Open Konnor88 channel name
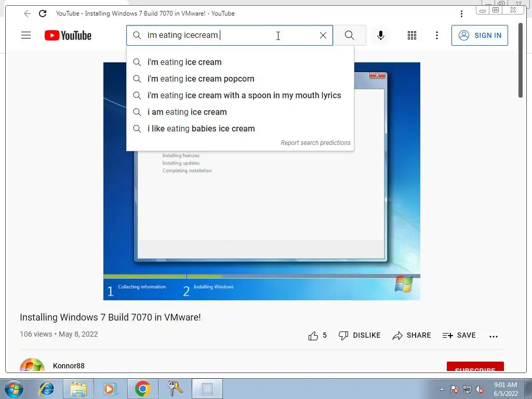Image resolution: width=532 pixels, height=399 pixels. coord(69,366)
